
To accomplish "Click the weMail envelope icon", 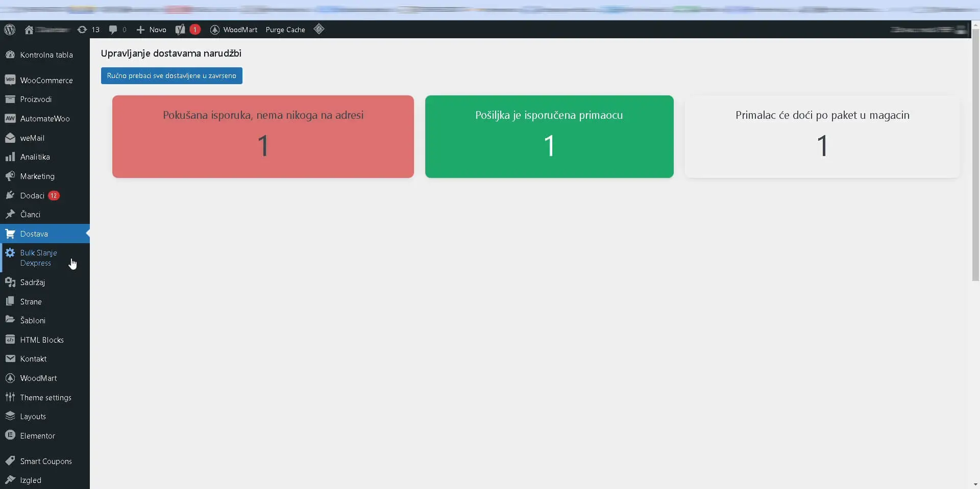I will [10, 138].
